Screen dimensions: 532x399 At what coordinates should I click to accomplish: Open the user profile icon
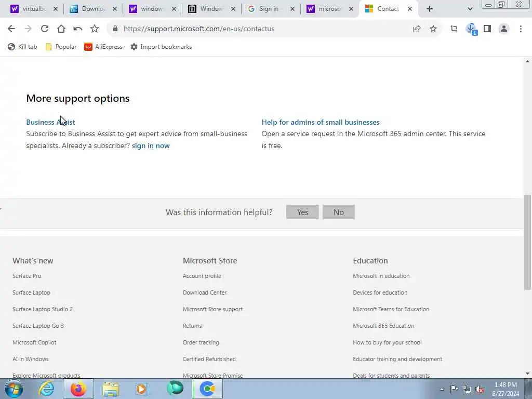pyautogui.click(x=504, y=29)
